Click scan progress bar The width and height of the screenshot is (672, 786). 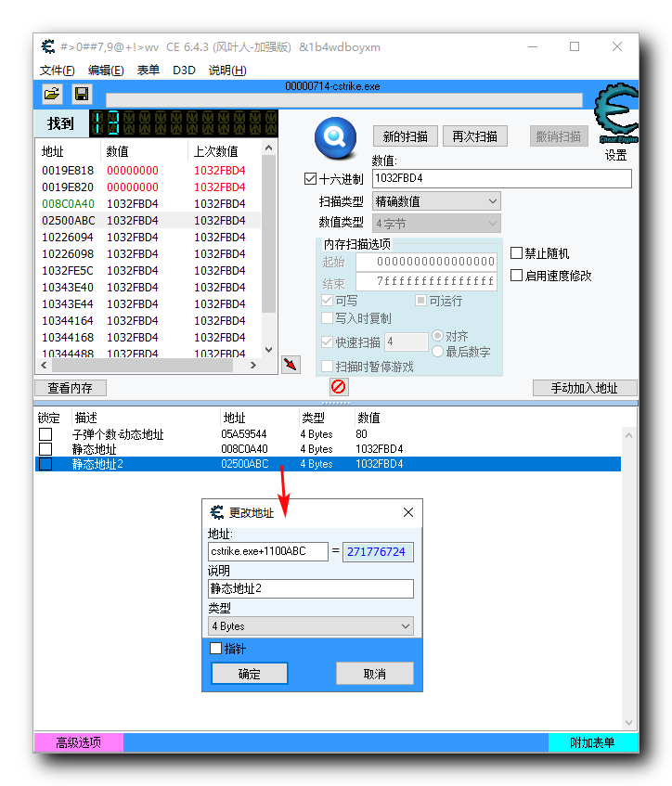(344, 100)
